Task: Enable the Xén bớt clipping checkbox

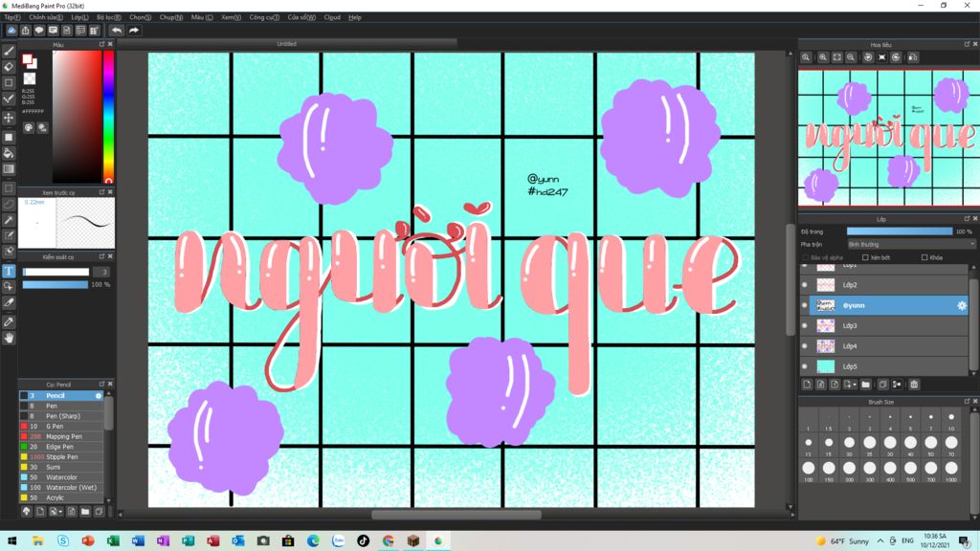Action: pyautogui.click(x=865, y=257)
